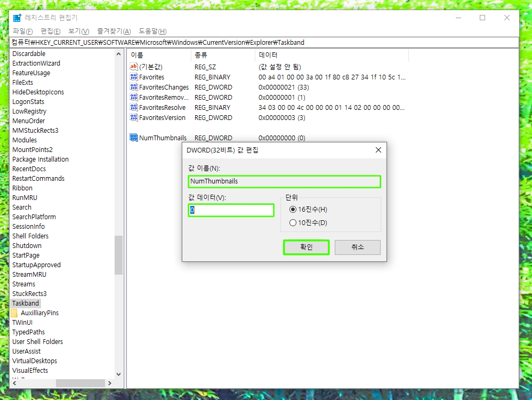Close the DWORD edit dialog
The width and height of the screenshot is (532, 400).
[x=378, y=150]
